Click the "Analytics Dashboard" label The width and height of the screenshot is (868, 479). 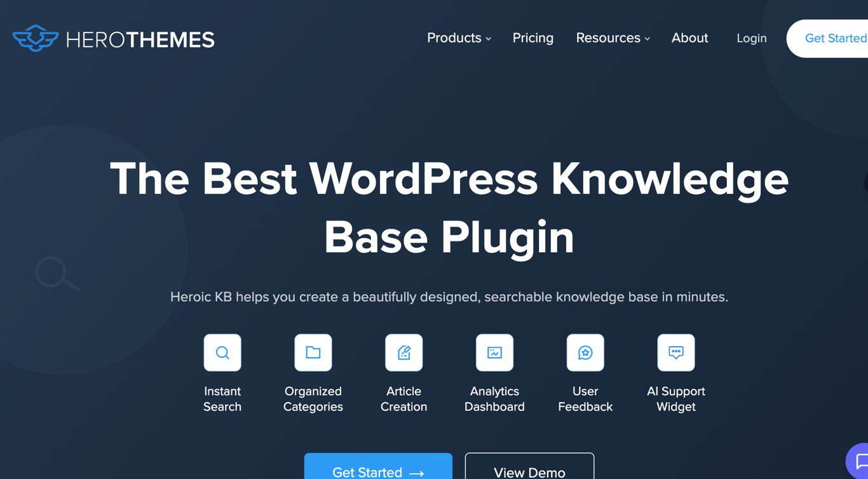(494, 399)
